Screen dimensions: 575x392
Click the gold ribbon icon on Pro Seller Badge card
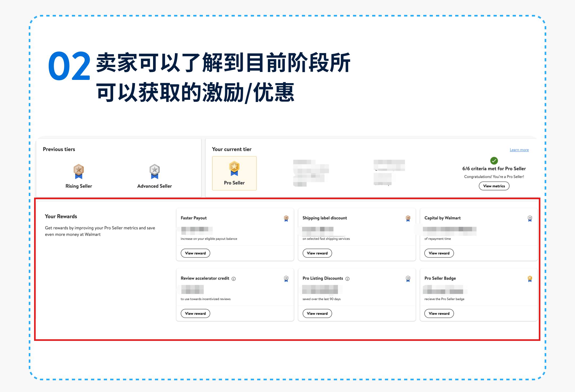pos(530,278)
